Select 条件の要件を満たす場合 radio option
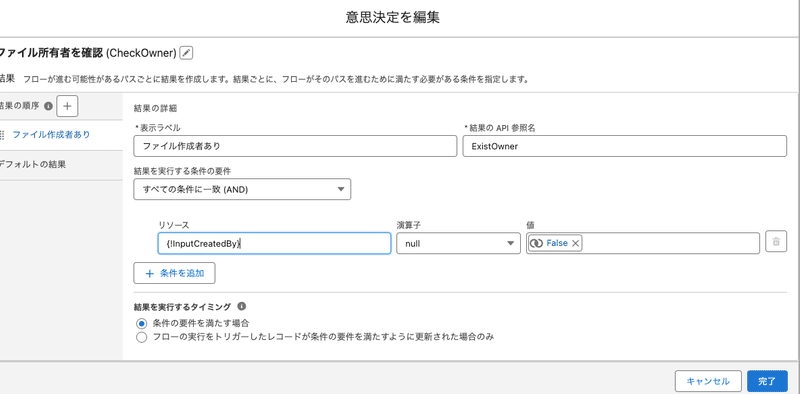The width and height of the screenshot is (800, 394). click(141, 323)
